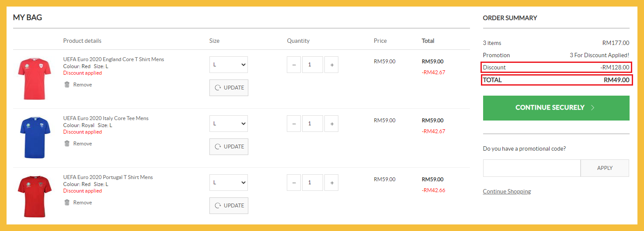Proceed with Continue Securely button
Screen dimensions: 644x231
click(x=556, y=108)
